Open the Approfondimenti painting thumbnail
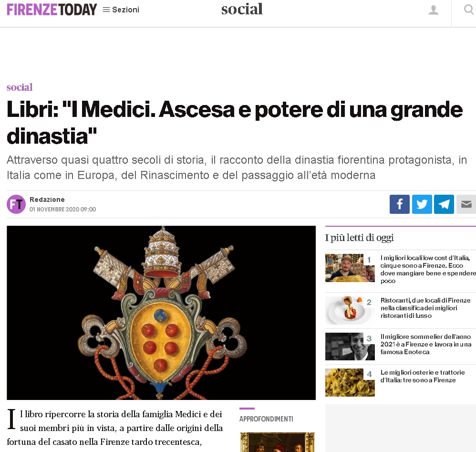 tap(277, 442)
